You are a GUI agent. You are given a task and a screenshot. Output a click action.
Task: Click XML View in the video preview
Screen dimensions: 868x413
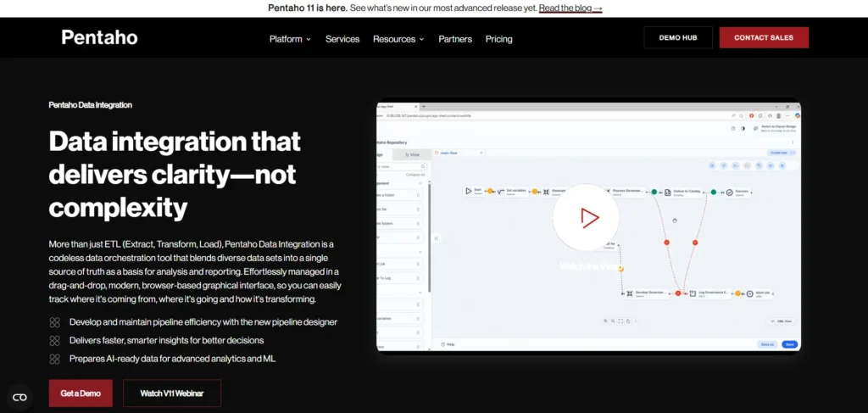pos(782,321)
